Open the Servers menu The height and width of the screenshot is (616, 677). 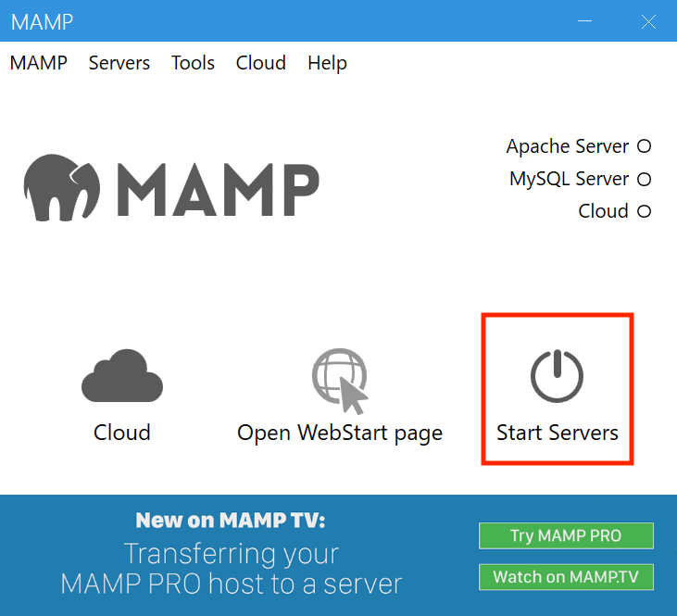(x=119, y=63)
